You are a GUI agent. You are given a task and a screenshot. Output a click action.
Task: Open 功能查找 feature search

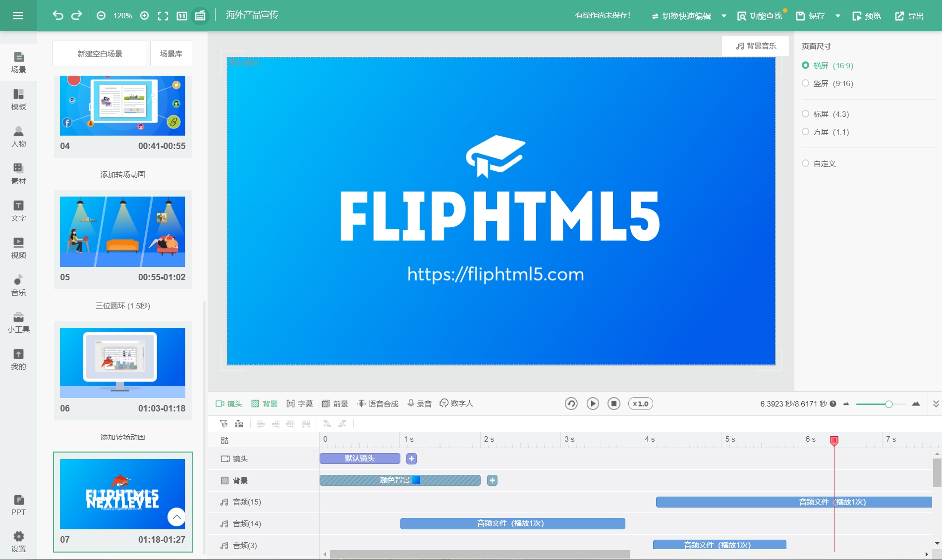[760, 16]
